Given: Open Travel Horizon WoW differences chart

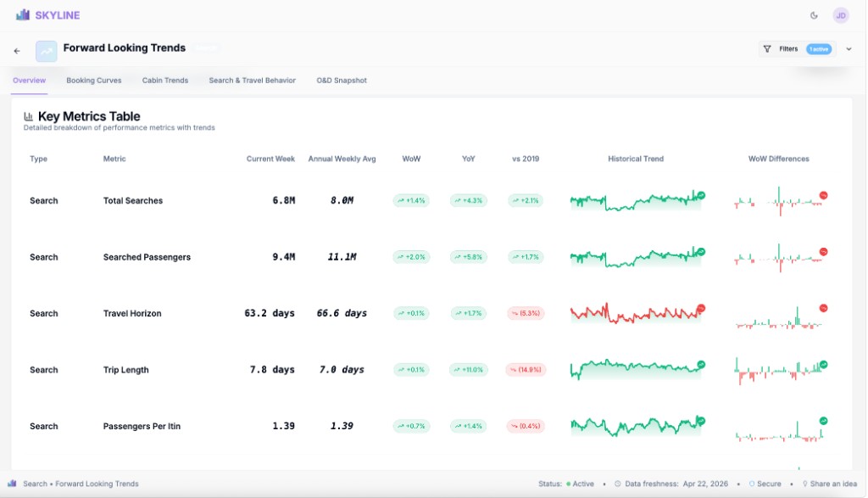Looking at the screenshot, I should tap(781, 316).
